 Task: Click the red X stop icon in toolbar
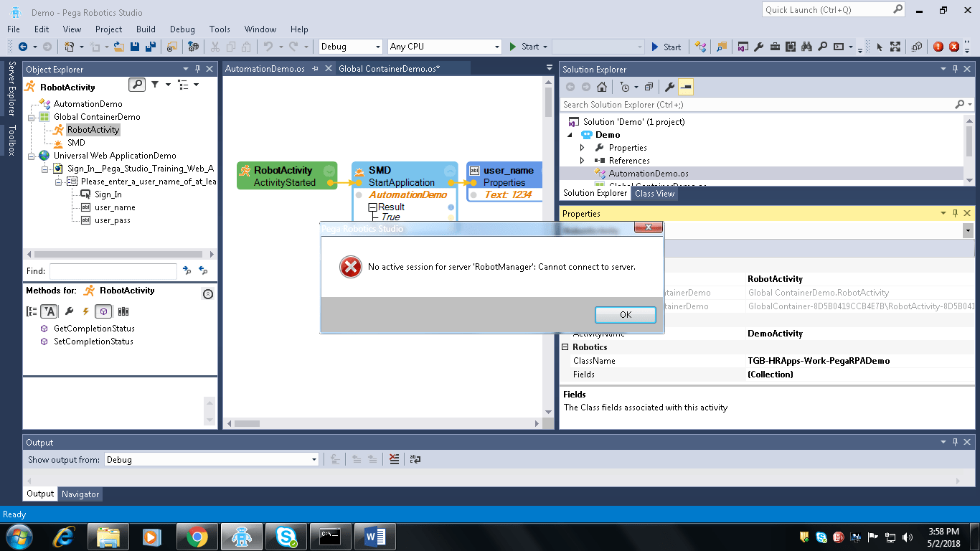[x=954, y=47]
